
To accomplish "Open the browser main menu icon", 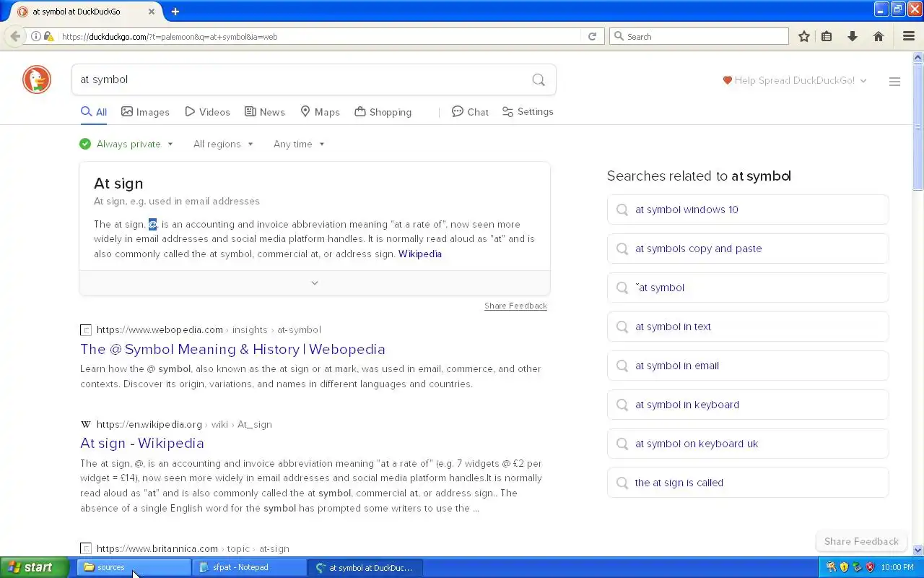I will pos(909,36).
